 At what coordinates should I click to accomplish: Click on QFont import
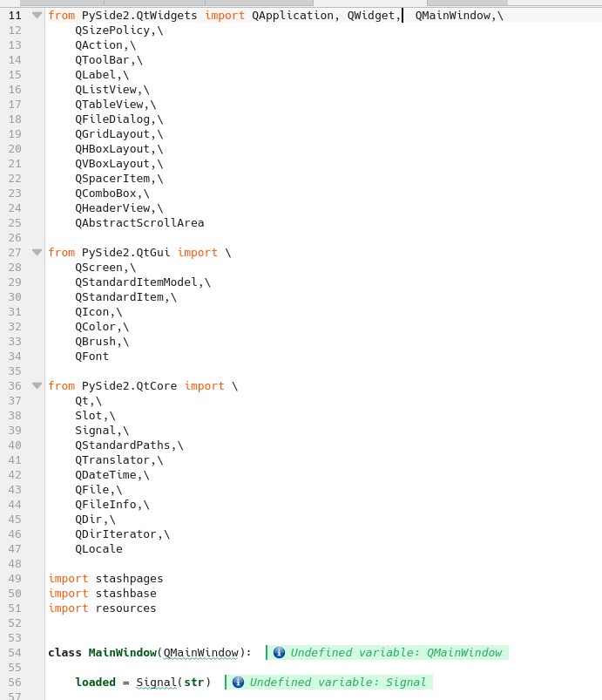click(92, 357)
